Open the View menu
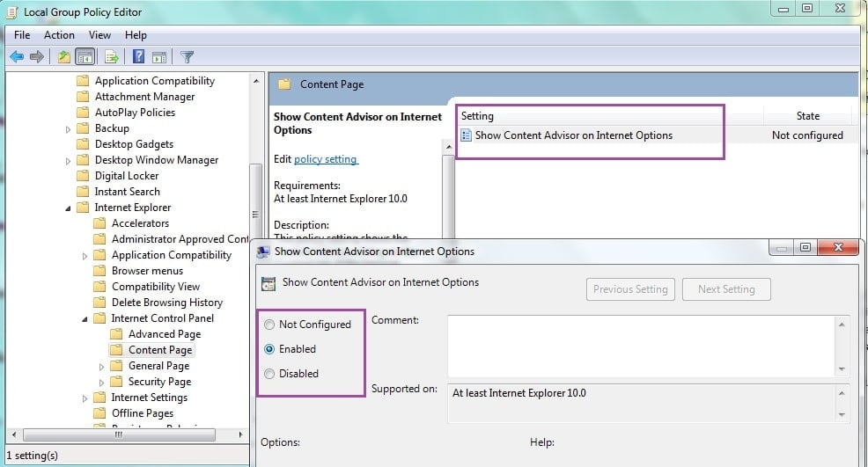Screen dimensions: 868x467 tap(99, 35)
